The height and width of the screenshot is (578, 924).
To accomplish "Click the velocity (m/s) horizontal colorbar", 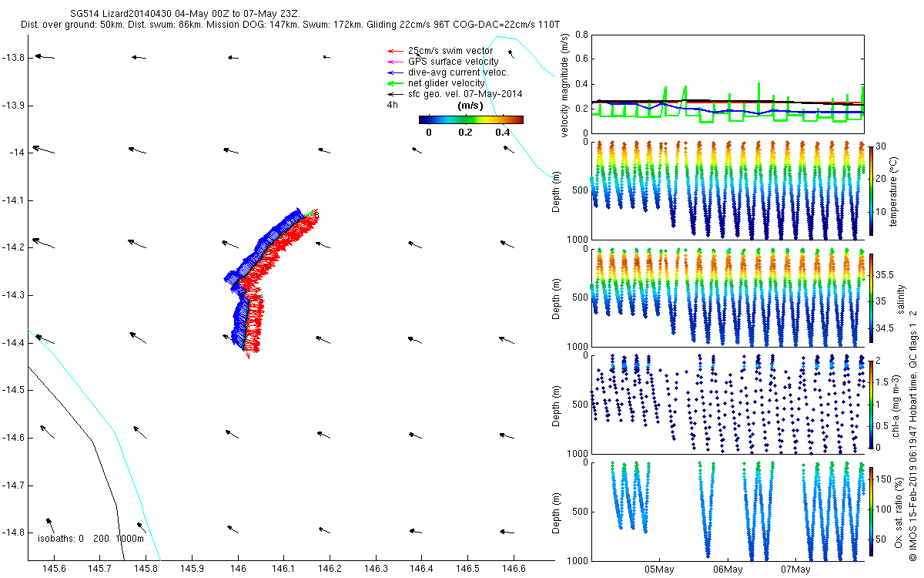I will (470, 119).
